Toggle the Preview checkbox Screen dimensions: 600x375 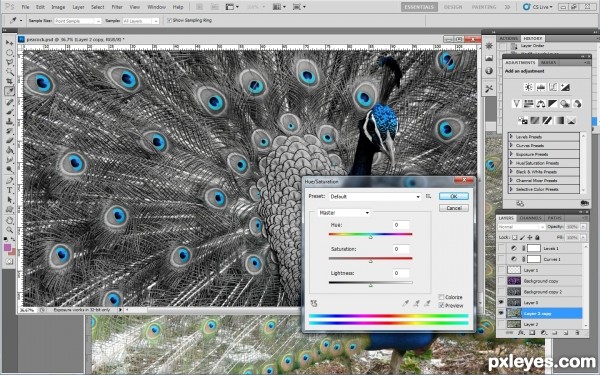pos(441,305)
